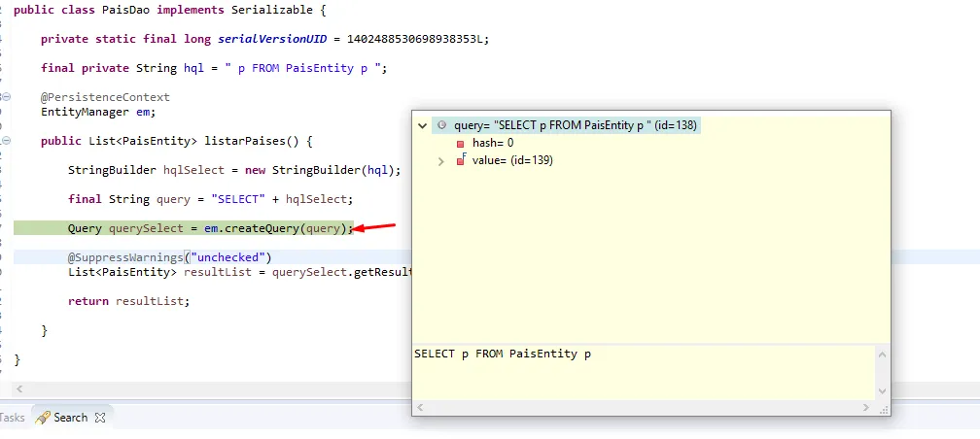The image size is (980, 439).
Task: Click the value 1402488530698938353L
Action: pyautogui.click(x=415, y=39)
